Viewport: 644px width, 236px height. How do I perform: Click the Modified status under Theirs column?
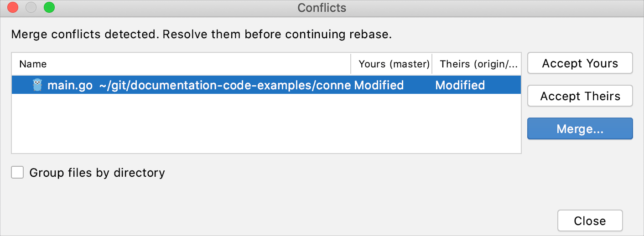click(460, 85)
